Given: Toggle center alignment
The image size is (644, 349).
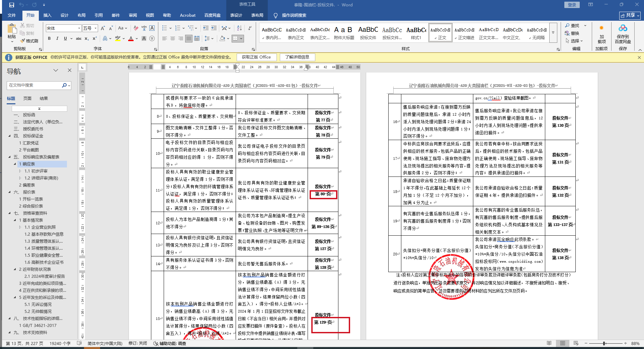Looking at the screenshot, I should point(173,38).
